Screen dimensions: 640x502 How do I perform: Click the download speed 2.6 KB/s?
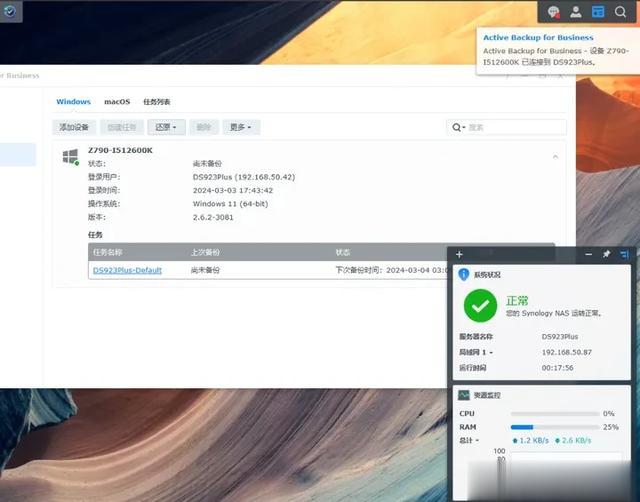click(x=573, y=440)
